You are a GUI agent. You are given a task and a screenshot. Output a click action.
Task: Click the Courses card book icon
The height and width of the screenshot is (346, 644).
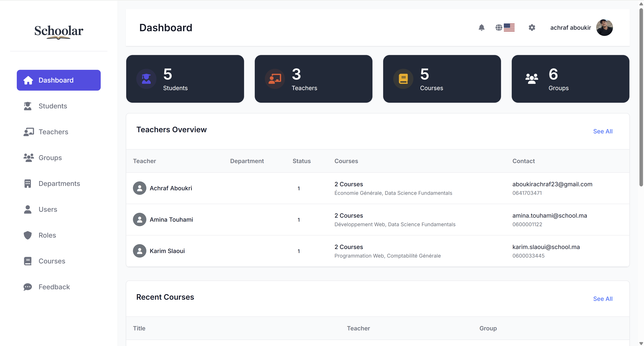click(403, 79)
